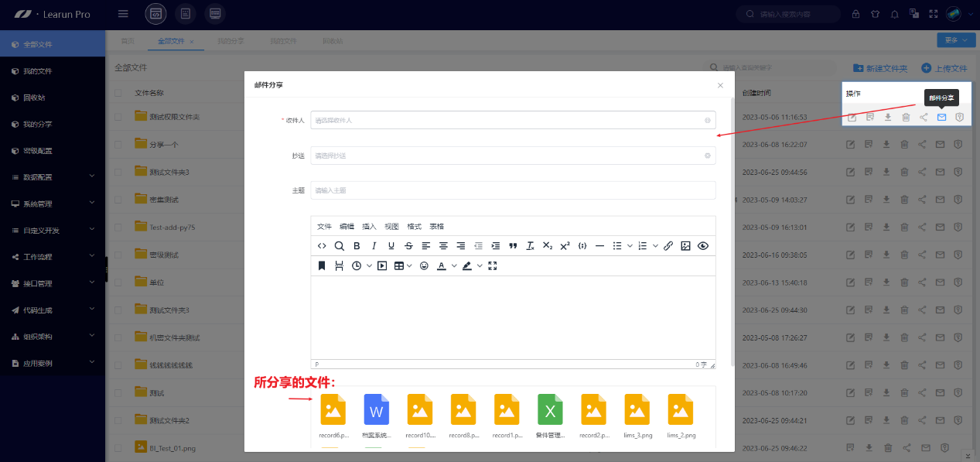
Task: Apply strikethrough formatting in the editor
Action: pyautogui.click(x=408, y=246)
